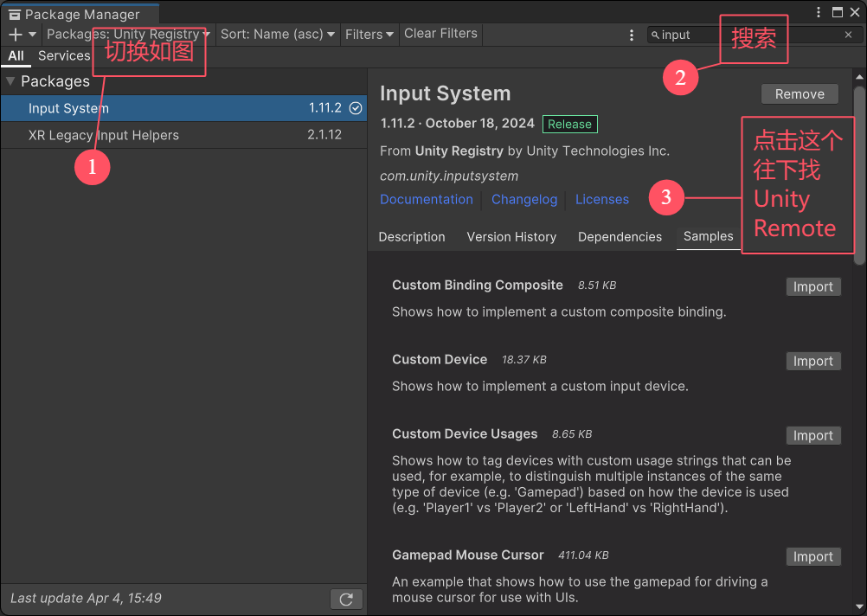Click the Gamepad Mouse Cursor sample title
The height and width of the screenshot is (616, 867).
[x=468, y=555]
